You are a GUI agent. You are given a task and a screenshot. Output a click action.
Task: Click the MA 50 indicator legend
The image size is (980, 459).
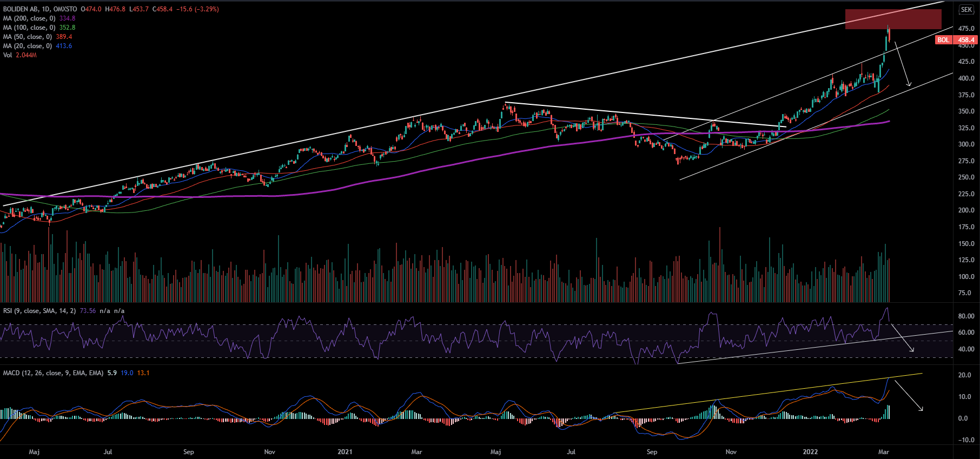[x=28, y=37]
